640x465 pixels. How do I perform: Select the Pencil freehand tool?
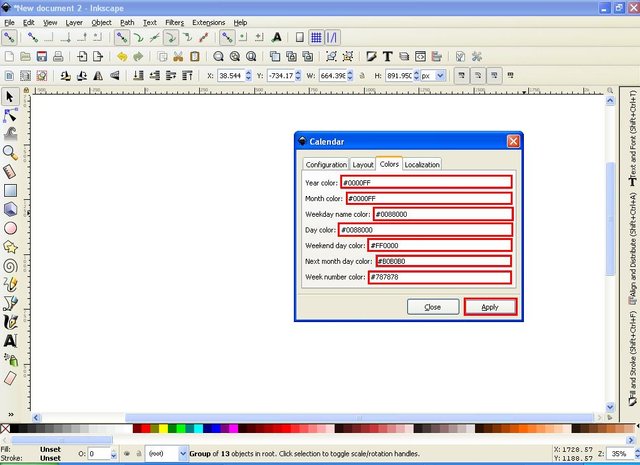click(10, 284)
